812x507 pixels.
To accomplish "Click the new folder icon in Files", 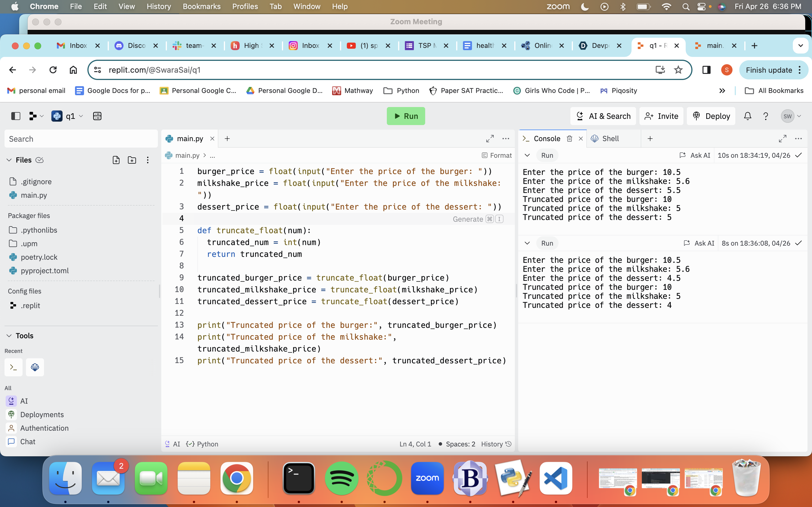I will pyautogui.click(x=132, y=160).
